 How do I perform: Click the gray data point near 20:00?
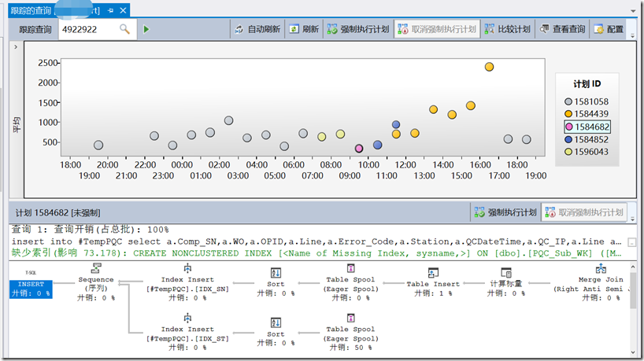(x=98, y=145)
